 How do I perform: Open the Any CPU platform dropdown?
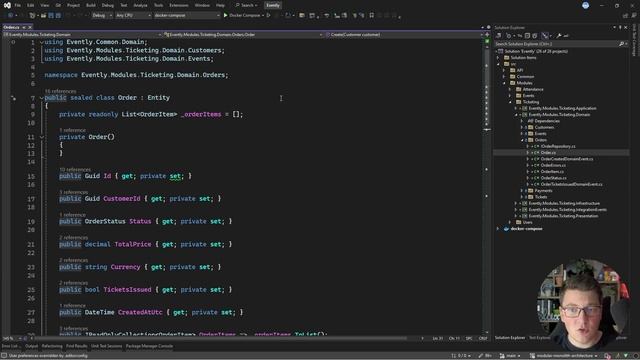(133, 16)
